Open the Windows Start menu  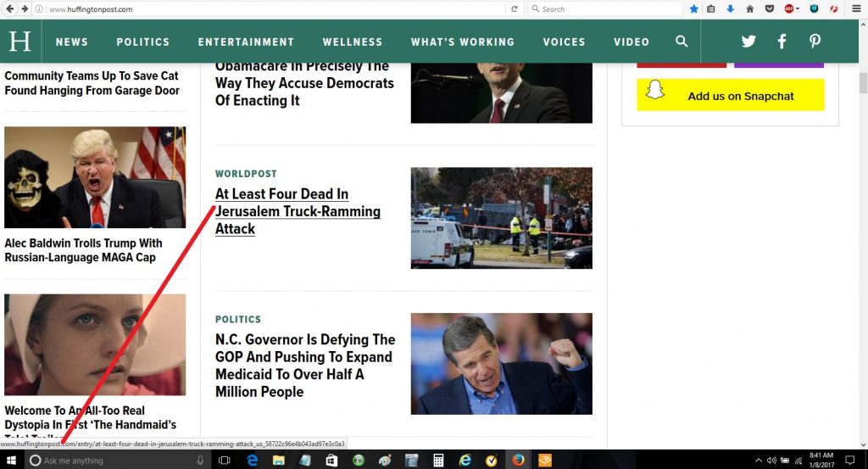pyautogui.click(x=12, y=461)
